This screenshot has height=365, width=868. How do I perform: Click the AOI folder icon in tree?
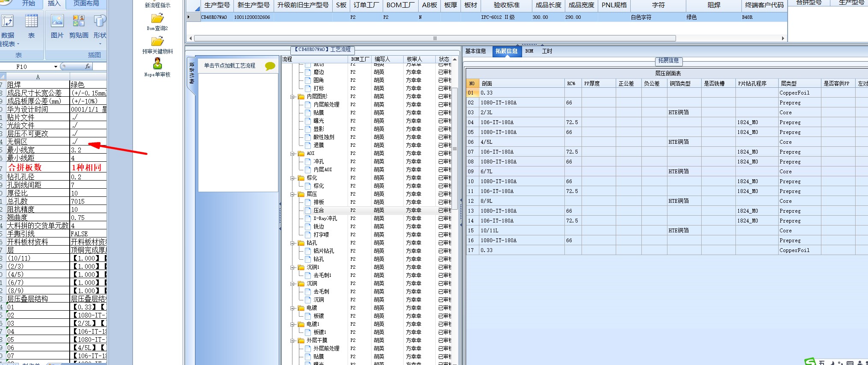pyautogui.click(x=301, y=154)
